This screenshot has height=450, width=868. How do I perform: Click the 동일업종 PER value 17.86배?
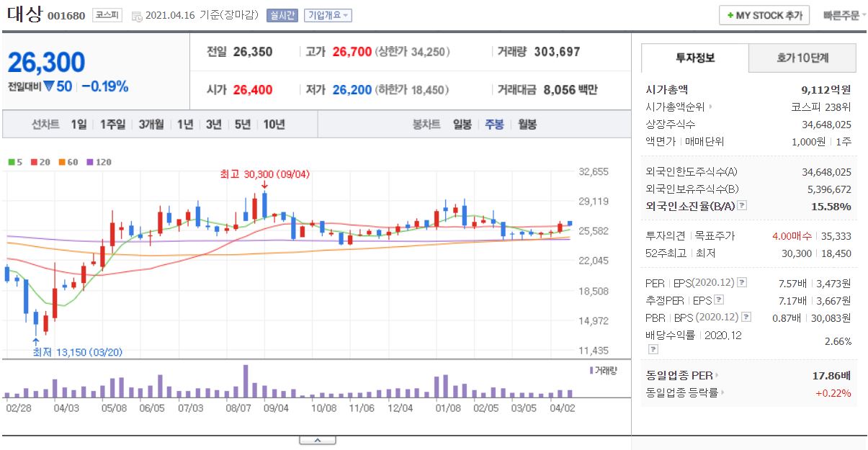[831, 375]
